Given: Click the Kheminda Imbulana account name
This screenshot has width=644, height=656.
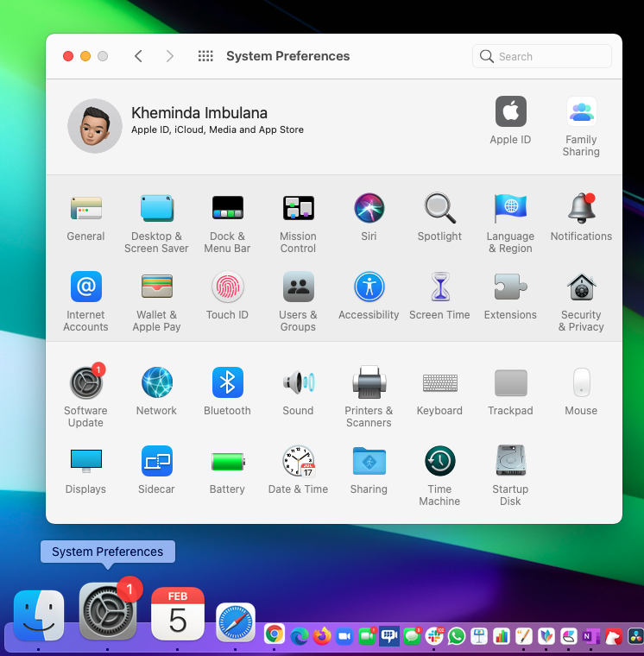Looking at the screenshot, I should tap(199, 113).
